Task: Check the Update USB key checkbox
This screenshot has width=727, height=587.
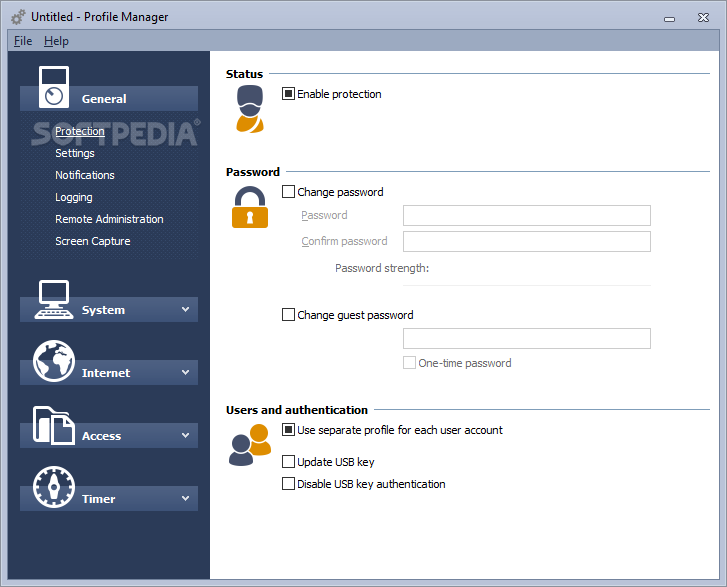Action: click(x=288, y=462)
